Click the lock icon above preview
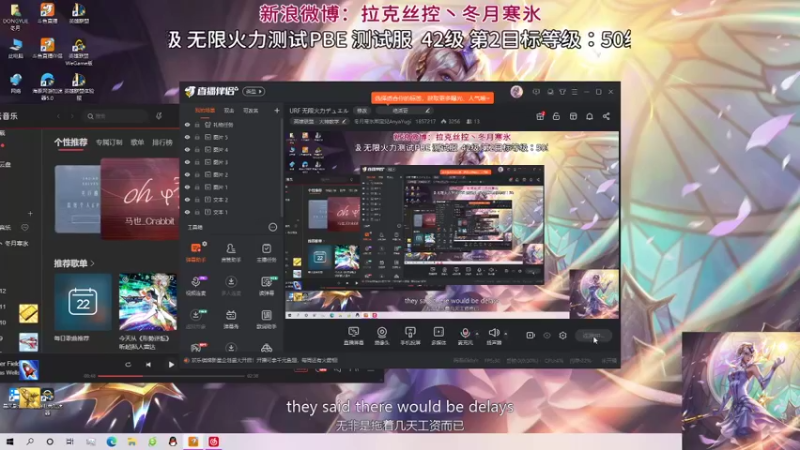 [x=556, y=116]
